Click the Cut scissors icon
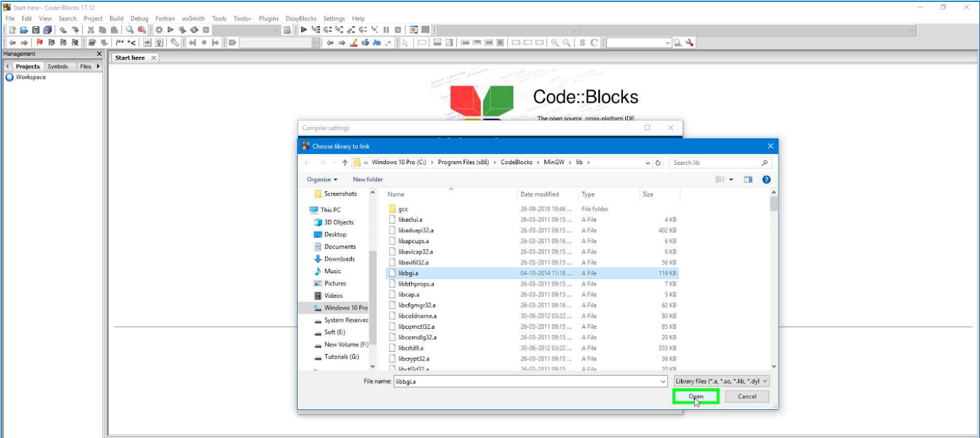Viewport: 980px width, 438px height. coord(91,30)
